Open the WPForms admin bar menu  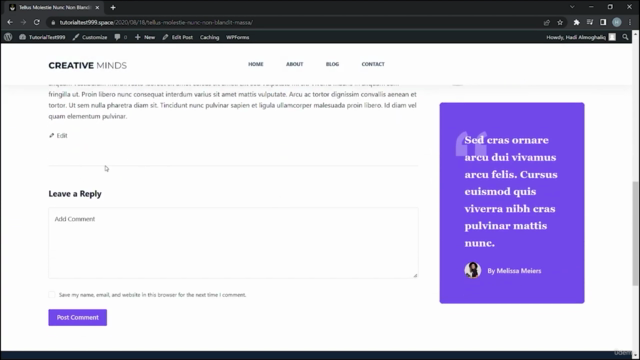click(x=238, y=37)
